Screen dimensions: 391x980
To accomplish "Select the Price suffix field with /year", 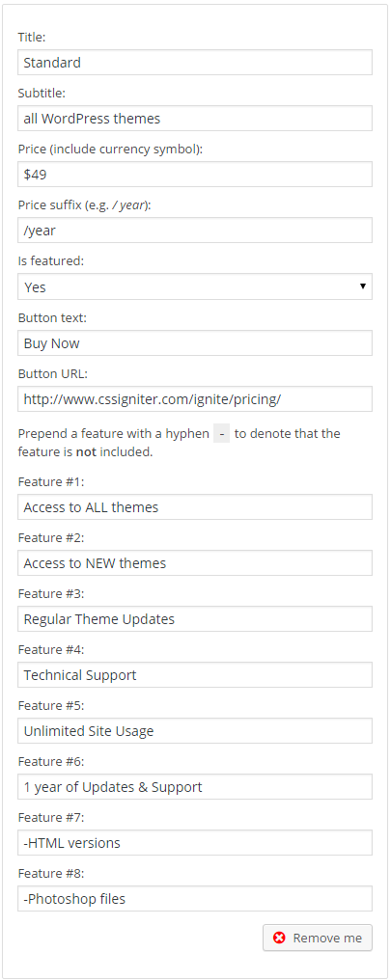I will coord(195,230).
